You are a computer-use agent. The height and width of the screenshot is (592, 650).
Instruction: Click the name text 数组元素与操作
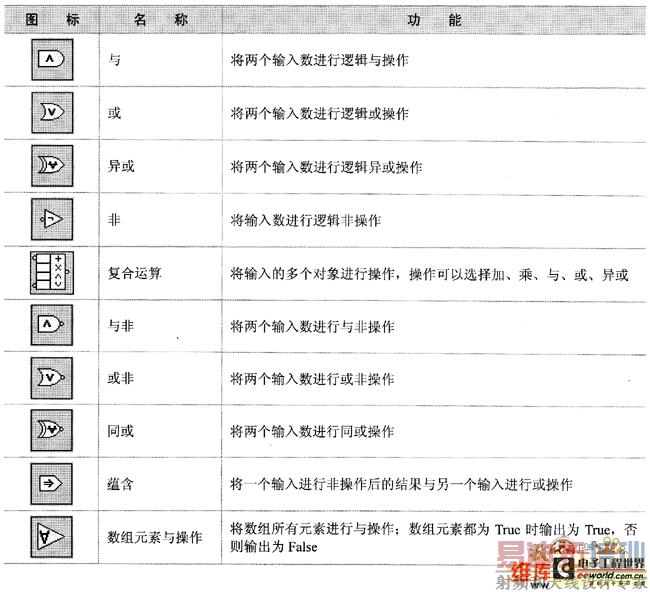pos(155,537)
